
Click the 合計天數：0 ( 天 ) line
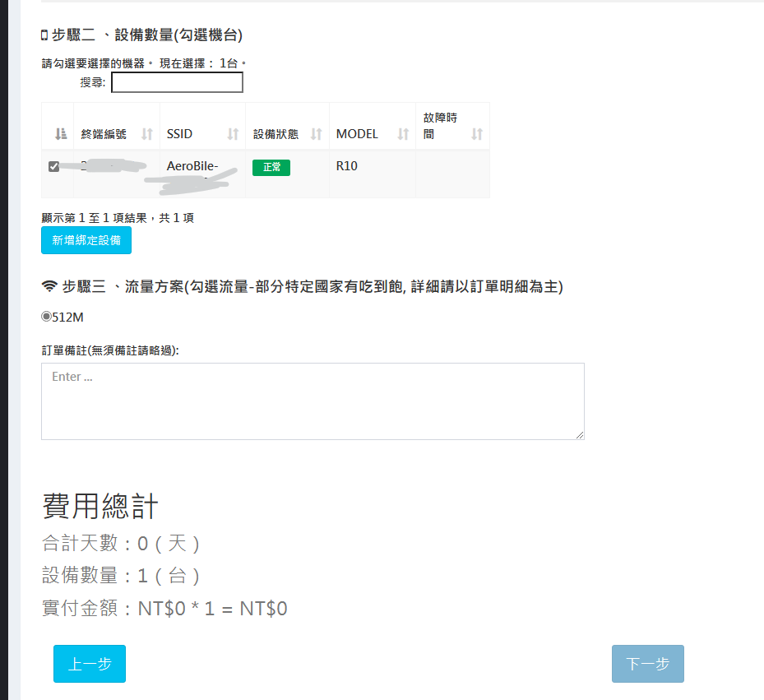(x=121, y=543)
